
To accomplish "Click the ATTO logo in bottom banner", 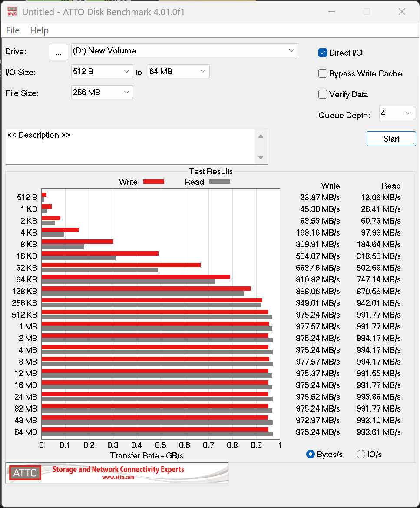I will (x=25, y=473).
